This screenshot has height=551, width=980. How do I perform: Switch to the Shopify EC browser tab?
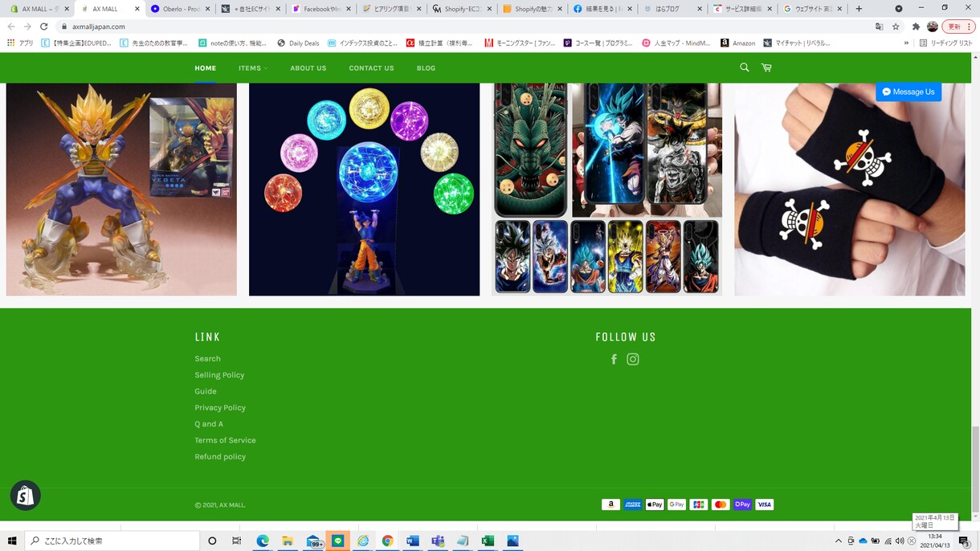462,9
